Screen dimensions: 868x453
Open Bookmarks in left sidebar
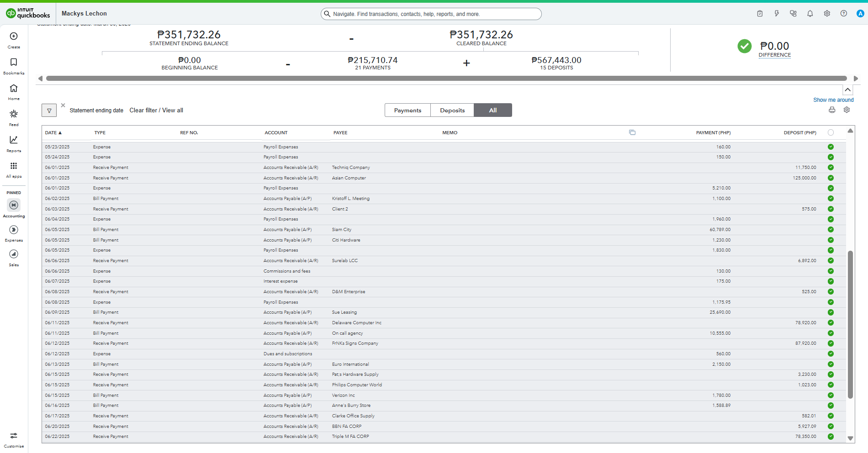(x=14, y=66)
